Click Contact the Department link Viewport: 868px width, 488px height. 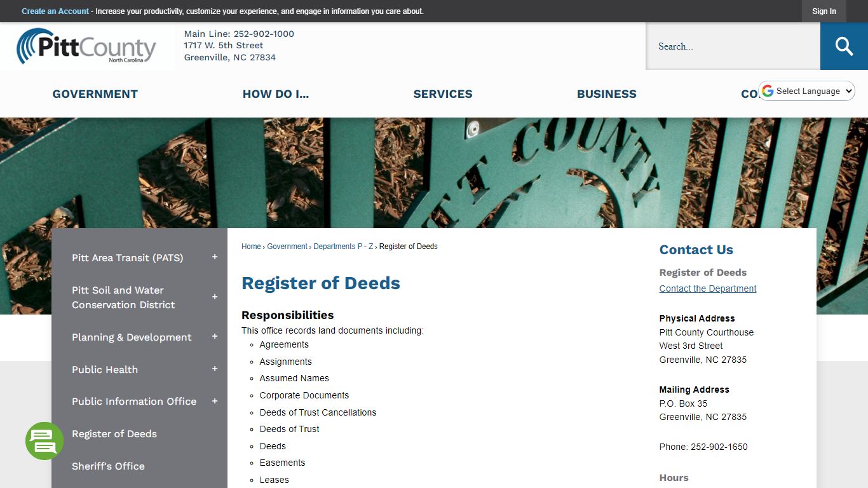[x=708, y=288]
